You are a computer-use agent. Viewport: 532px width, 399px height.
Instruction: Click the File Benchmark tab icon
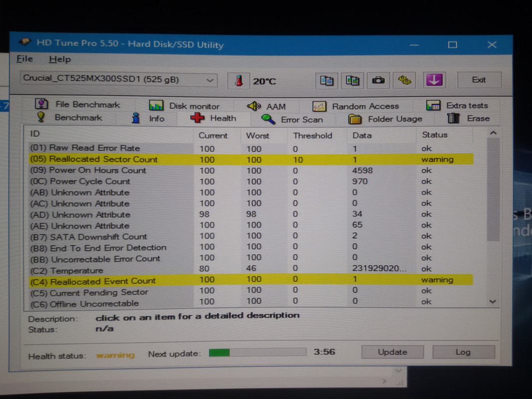[41, 104]
